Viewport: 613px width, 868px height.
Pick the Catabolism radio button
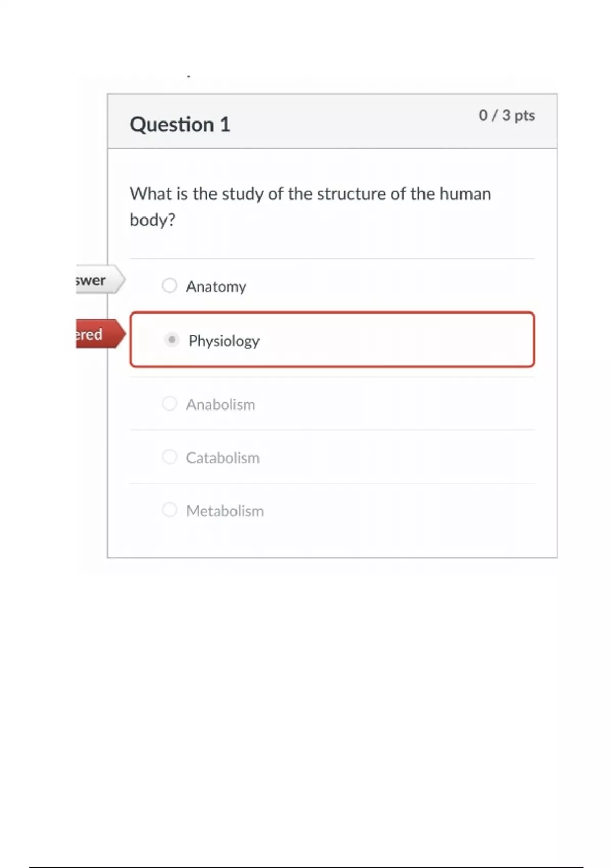click(170, 457)
